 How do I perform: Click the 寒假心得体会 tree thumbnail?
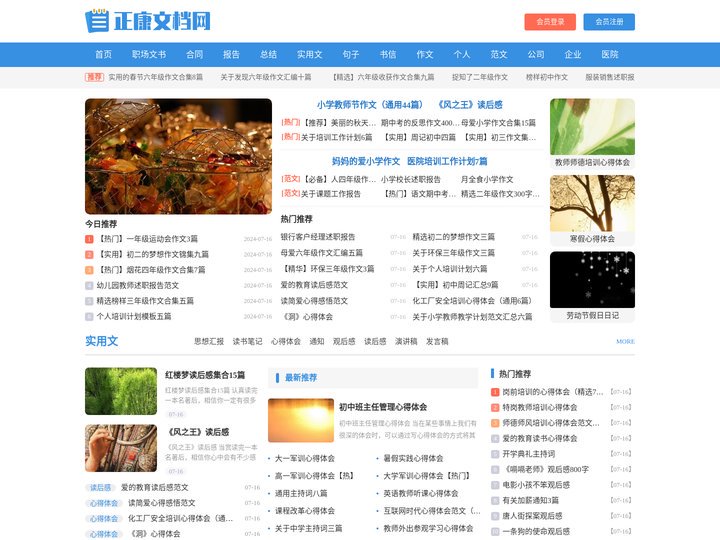[x=592, y=203]
